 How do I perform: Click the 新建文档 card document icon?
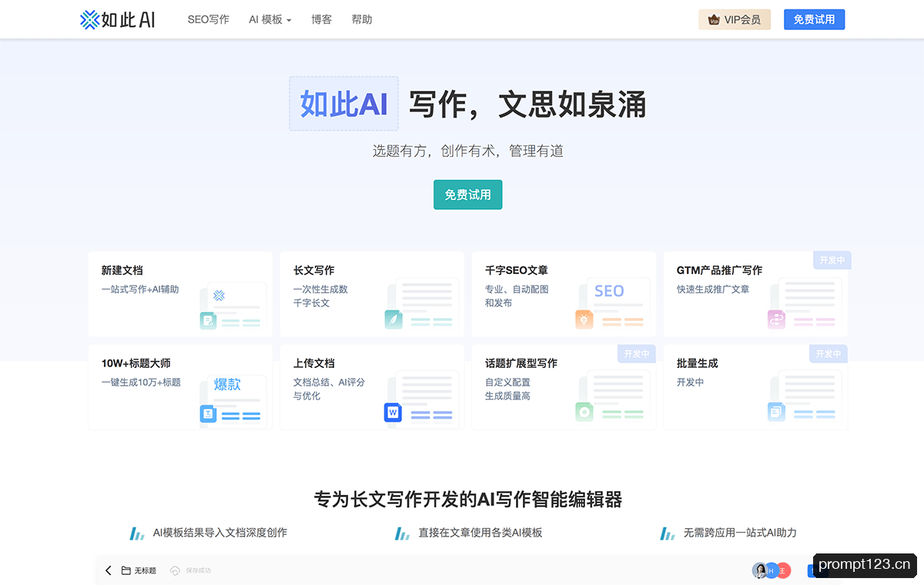[208, 320]
